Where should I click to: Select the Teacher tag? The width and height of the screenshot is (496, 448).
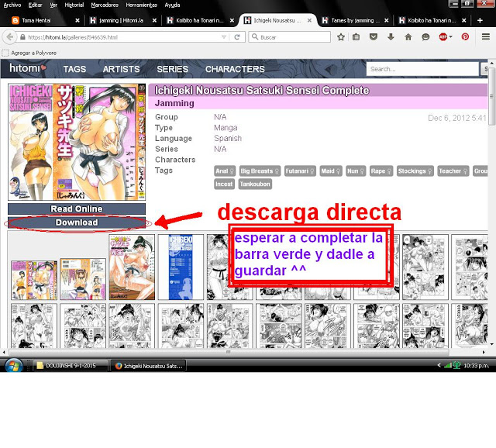[453, 171]
